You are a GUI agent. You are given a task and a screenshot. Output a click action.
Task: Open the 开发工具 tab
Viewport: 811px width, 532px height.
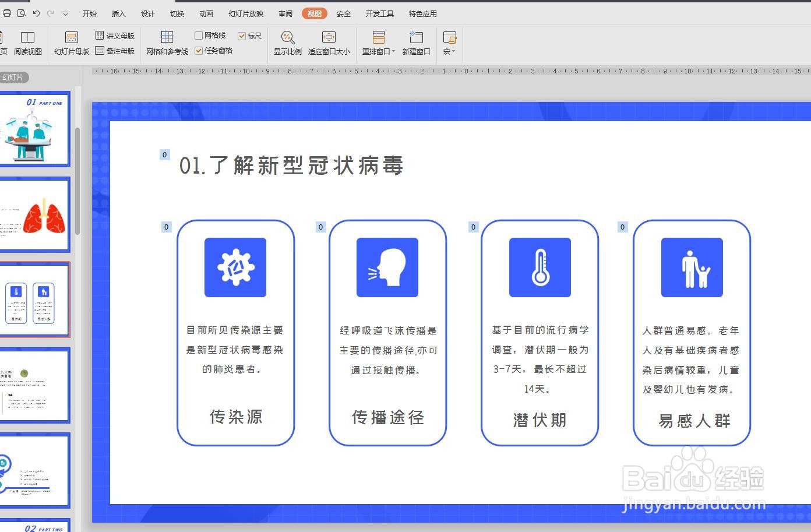point(380,13)
